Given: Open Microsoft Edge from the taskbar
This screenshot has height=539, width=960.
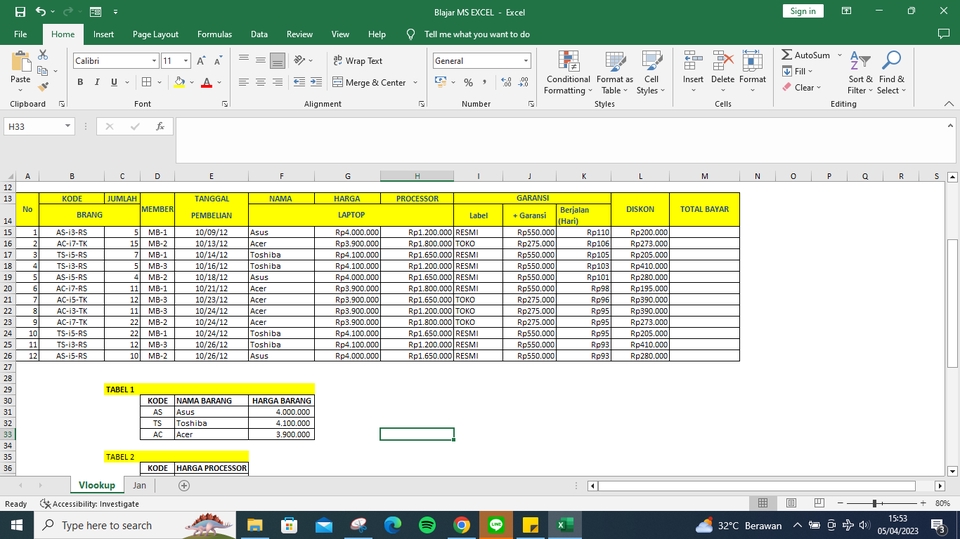Looking at the screenshot, I should [392, 525].
